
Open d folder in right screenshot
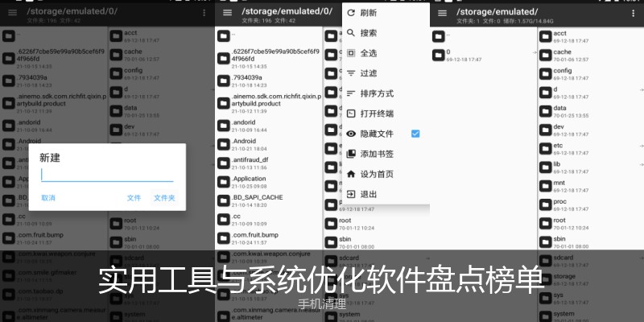(591, 93)
